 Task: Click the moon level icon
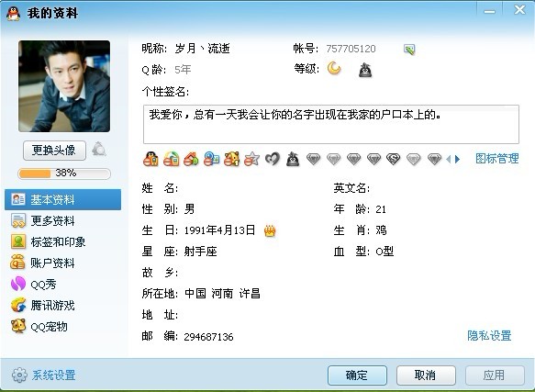pos(334,68)
